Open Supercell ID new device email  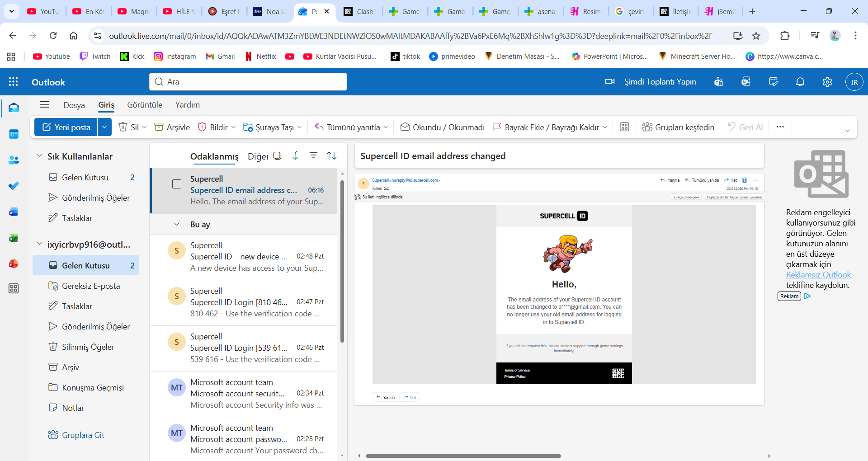point(244,257)
